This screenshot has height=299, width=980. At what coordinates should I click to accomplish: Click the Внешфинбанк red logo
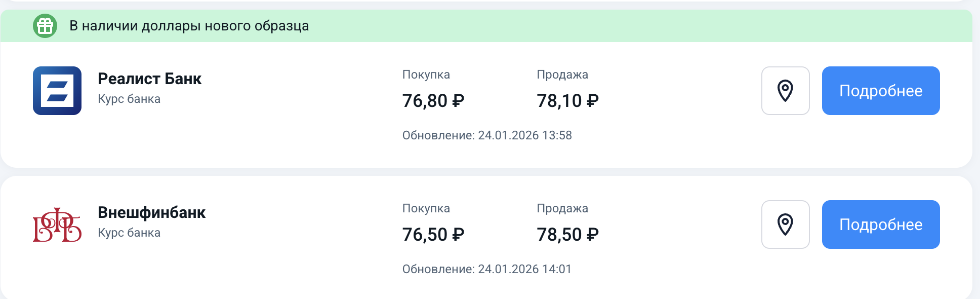pos(57,225)
